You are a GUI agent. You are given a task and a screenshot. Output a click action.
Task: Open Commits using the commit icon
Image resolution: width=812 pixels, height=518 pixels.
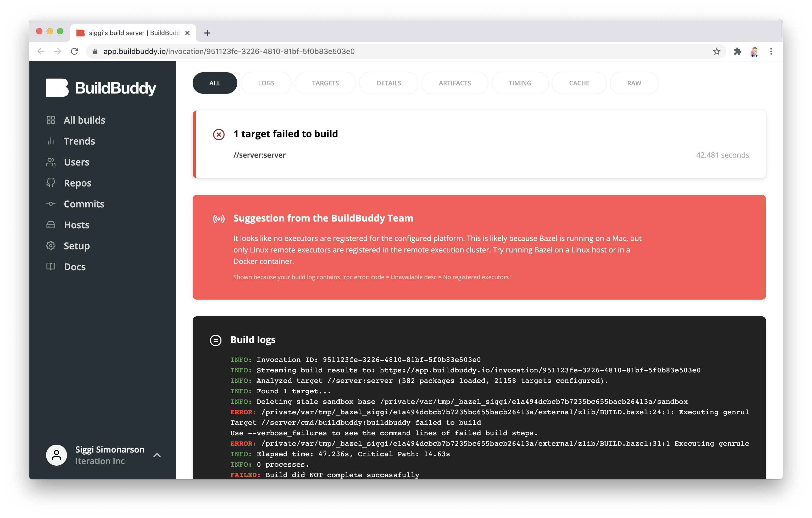[x=51, y=204]
